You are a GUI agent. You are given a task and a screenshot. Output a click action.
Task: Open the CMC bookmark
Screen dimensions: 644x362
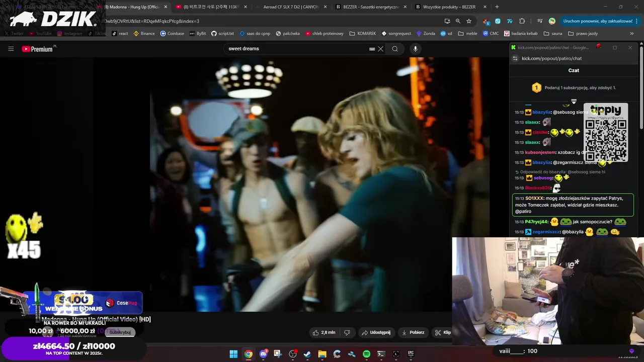pyautogui.click(x=491, y=34)
